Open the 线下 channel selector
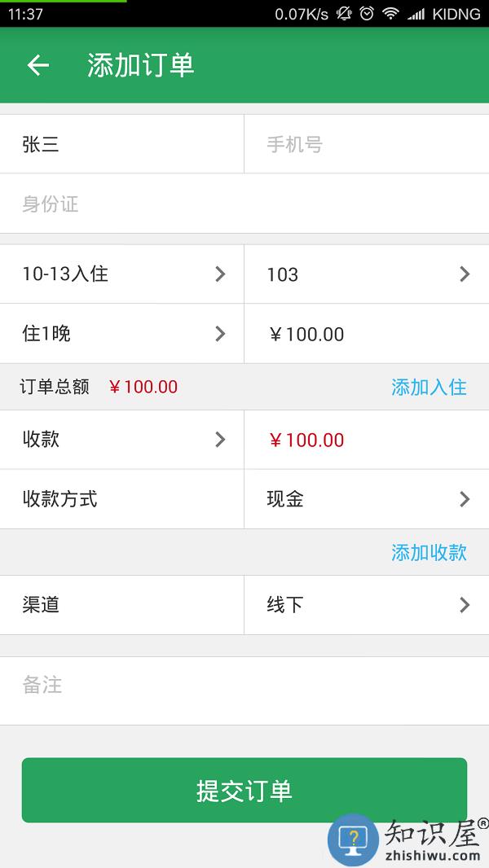The height and width of the screenshot is (868, 489). coord(367,605)
